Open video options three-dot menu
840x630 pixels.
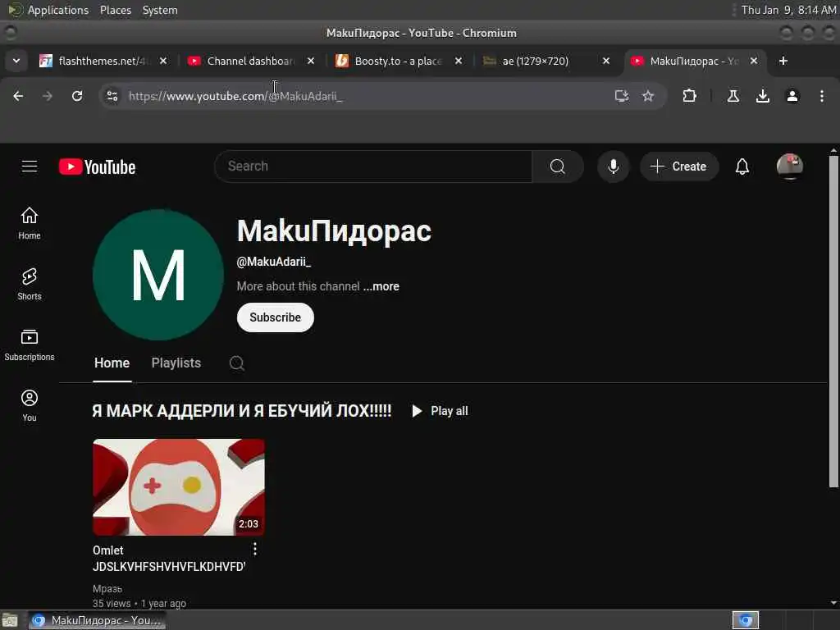[255, 549]
